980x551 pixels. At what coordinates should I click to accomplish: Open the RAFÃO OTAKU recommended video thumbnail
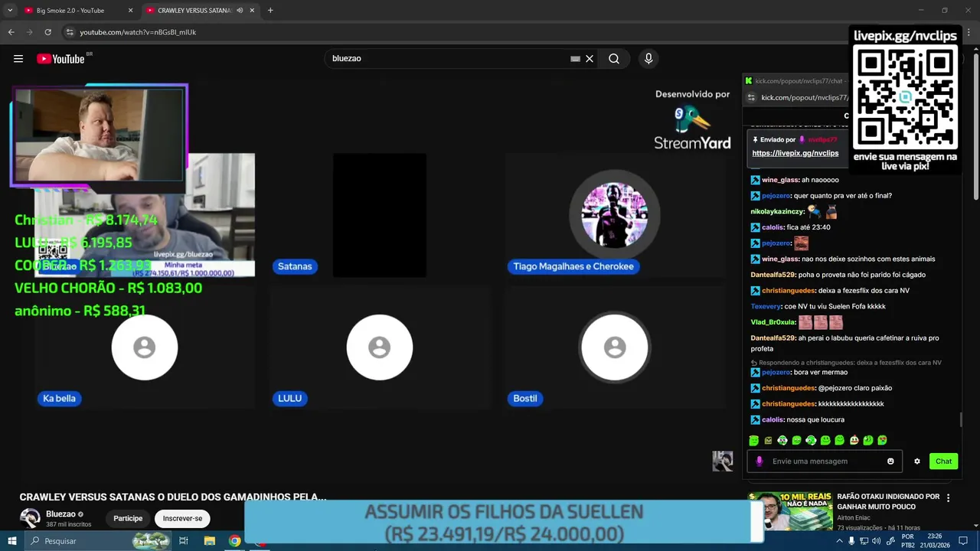pos(790,511)
